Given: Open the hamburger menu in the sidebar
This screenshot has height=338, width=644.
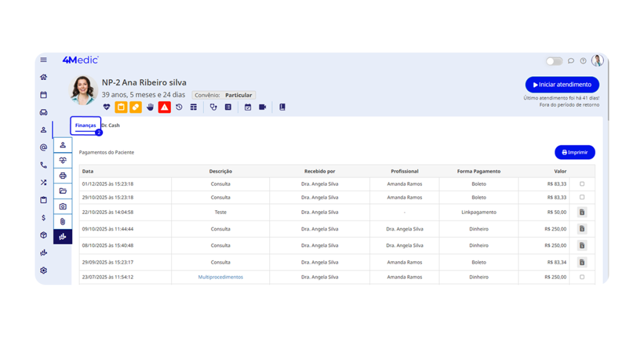Looking at the screenshot, I should click(43, 60).
